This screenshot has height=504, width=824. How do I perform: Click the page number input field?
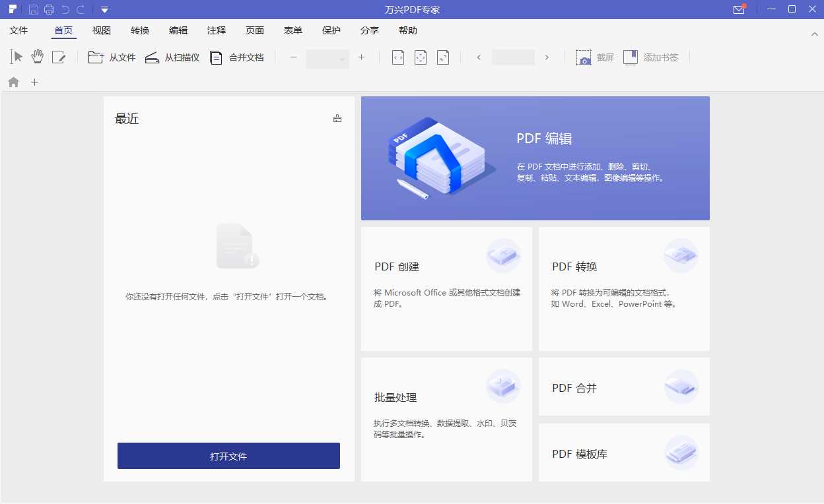click(513, 57)
